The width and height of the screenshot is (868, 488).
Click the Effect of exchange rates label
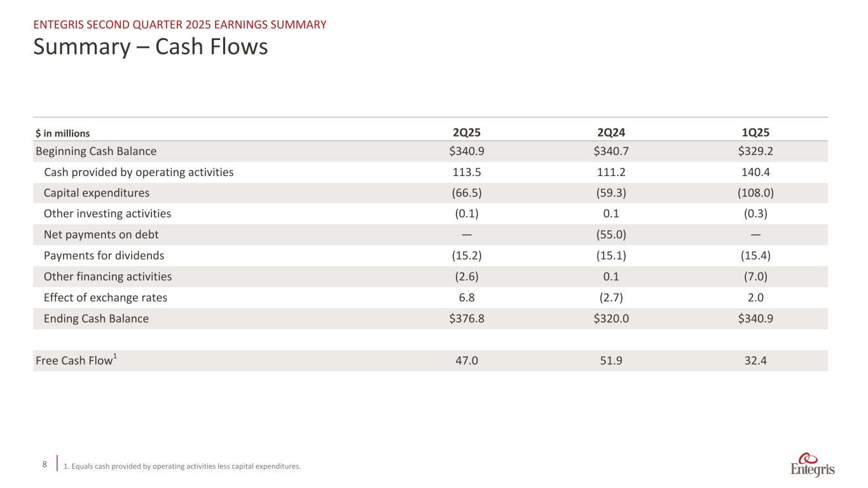(x=105, y=298)
